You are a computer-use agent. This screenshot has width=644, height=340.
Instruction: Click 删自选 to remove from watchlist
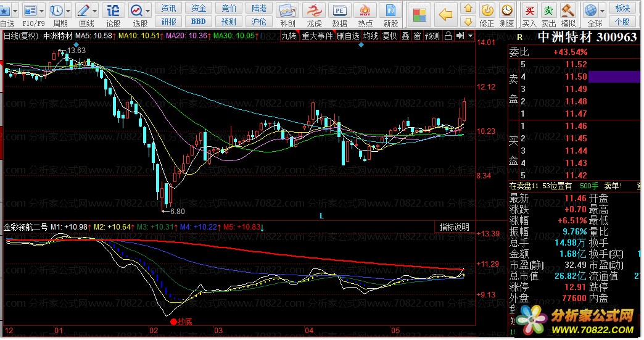point(348,36)
